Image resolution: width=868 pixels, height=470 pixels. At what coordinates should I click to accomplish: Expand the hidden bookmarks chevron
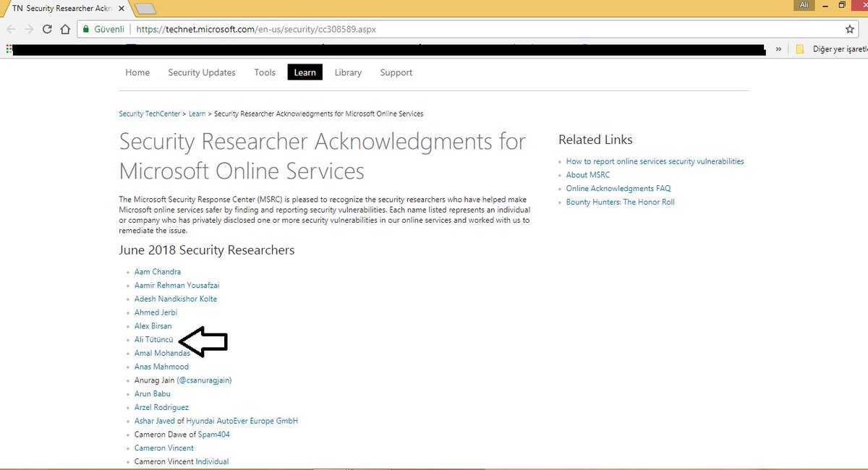[x=778, y=49]
